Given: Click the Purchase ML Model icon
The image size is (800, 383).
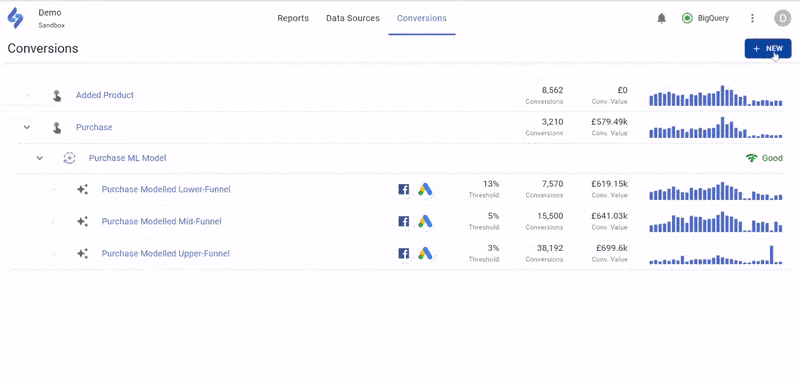Looking at the screenshot, I should 69,158.
